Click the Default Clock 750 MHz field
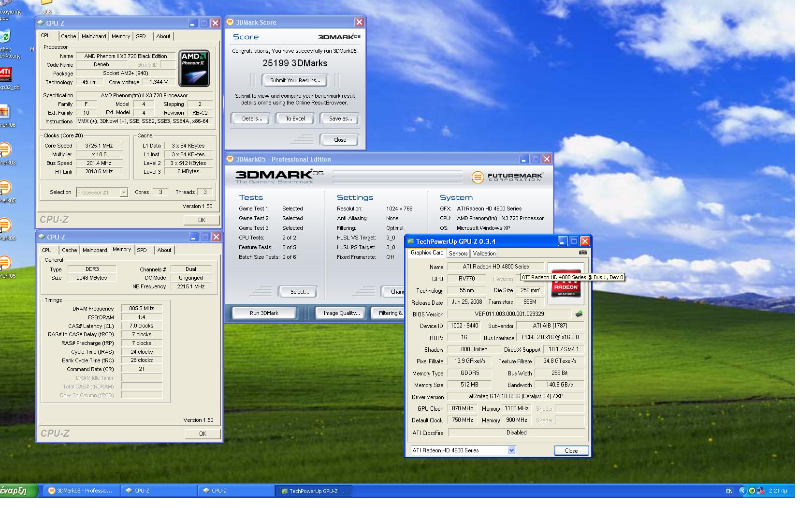This screenshot has width=812, height=508. point(463,420)
